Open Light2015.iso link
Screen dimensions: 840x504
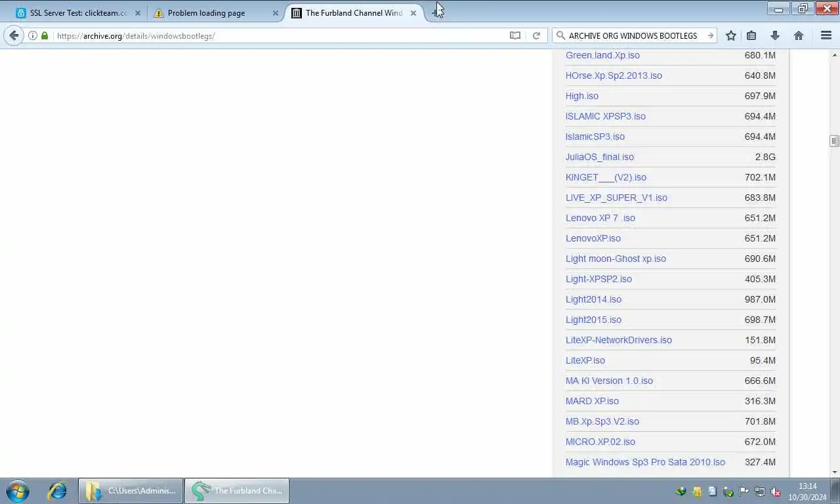(x=593, y=320)
